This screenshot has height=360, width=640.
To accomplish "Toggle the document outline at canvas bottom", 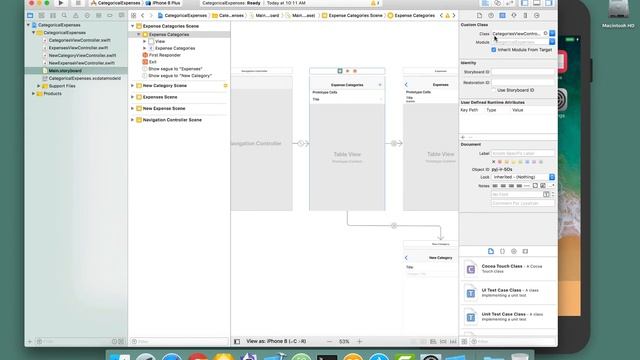I will [237, 341].
